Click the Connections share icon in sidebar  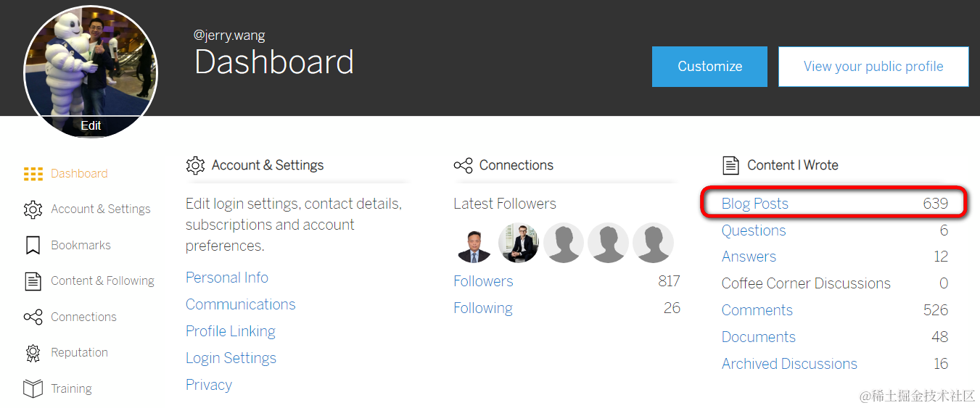(33, 317)
